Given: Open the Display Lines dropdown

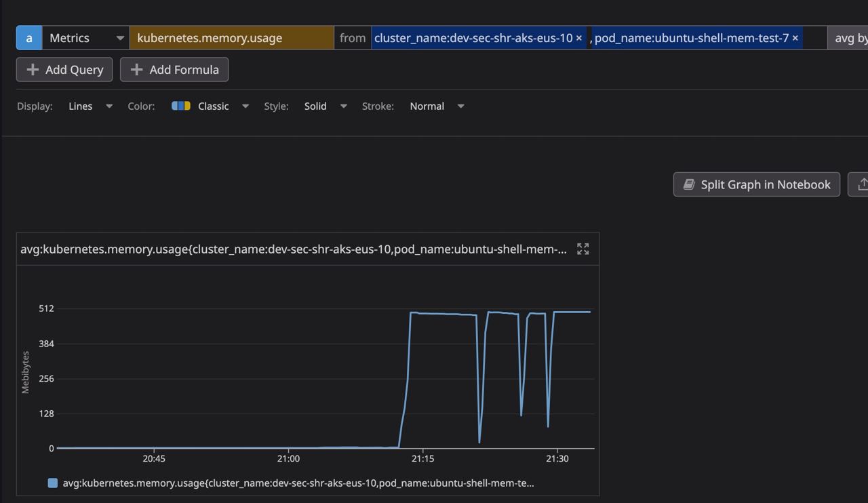Looking at the screenshot, I should point(90,106).
